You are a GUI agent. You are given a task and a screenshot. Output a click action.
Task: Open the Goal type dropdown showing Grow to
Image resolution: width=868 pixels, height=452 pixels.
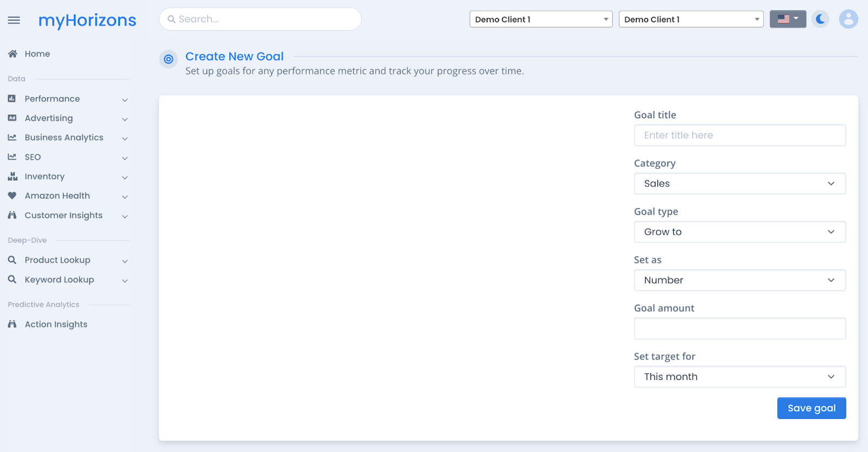(740, 232)
